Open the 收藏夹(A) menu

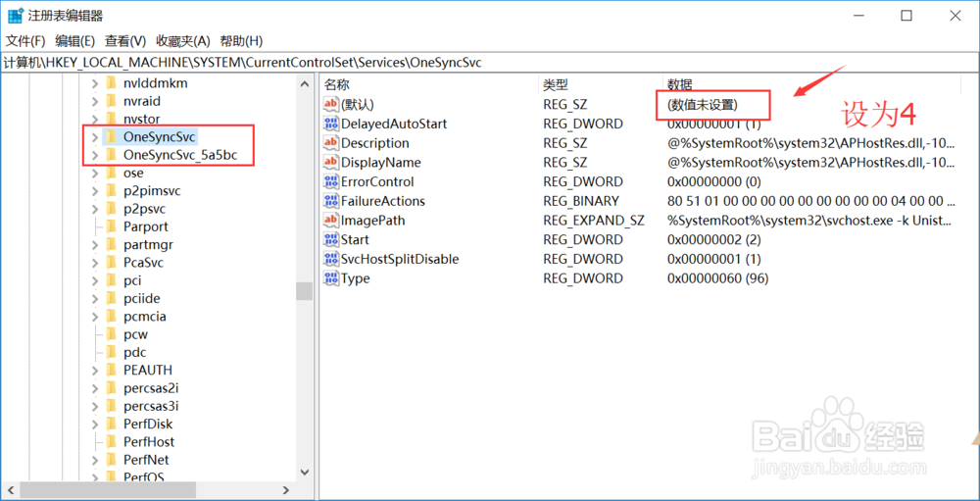[183, 41]
